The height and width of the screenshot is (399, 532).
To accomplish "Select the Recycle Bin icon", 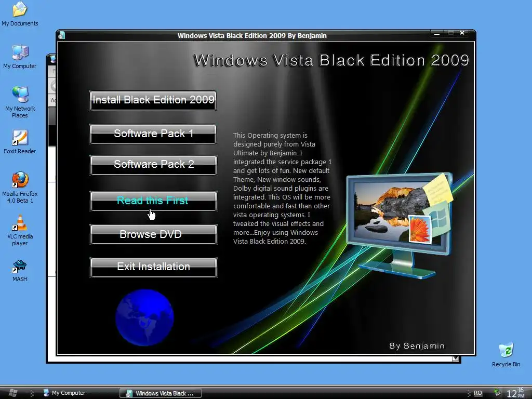I will click(x=506, y=355).
